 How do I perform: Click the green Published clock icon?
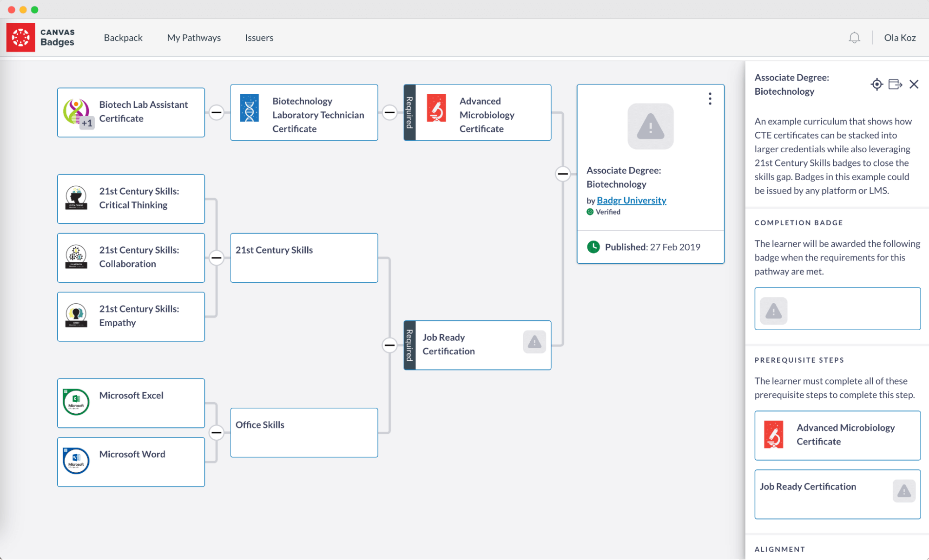(x=593, y=247)
